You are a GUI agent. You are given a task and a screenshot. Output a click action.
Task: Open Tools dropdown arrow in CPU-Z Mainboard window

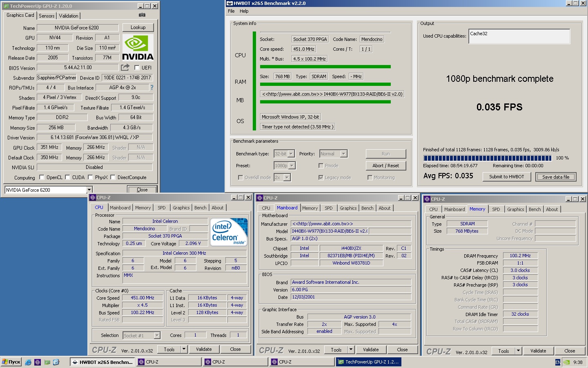[351, 350]
